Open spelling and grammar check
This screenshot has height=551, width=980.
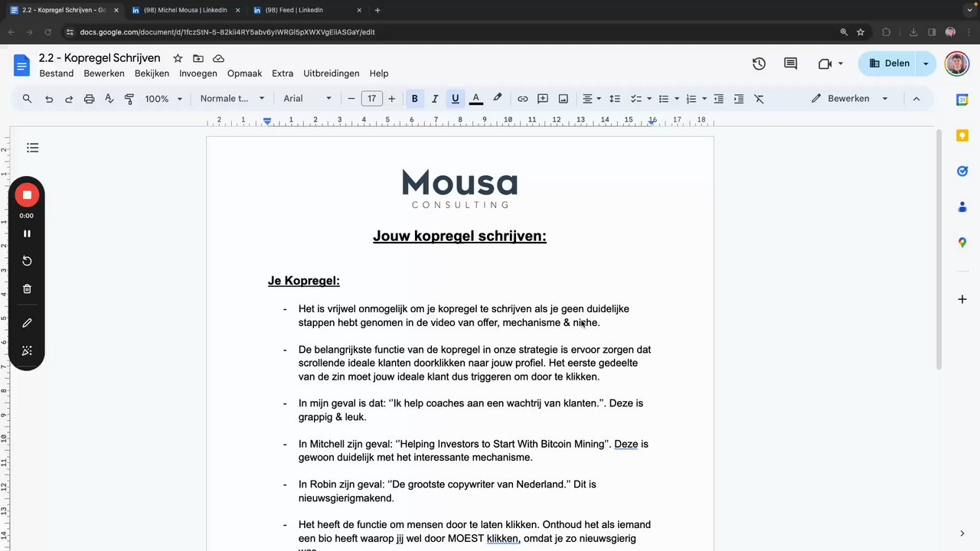[109, 99]
